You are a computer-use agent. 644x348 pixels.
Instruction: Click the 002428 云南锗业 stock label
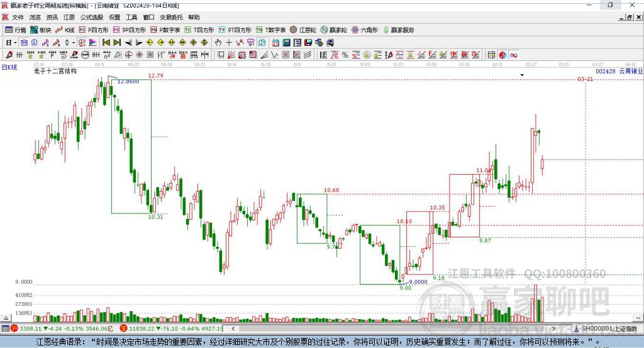[619, 72]
